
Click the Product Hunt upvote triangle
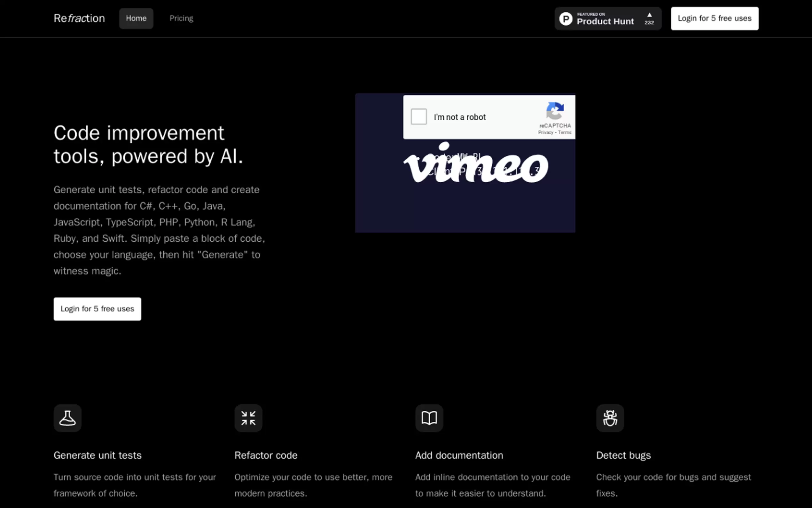(649, 15)
